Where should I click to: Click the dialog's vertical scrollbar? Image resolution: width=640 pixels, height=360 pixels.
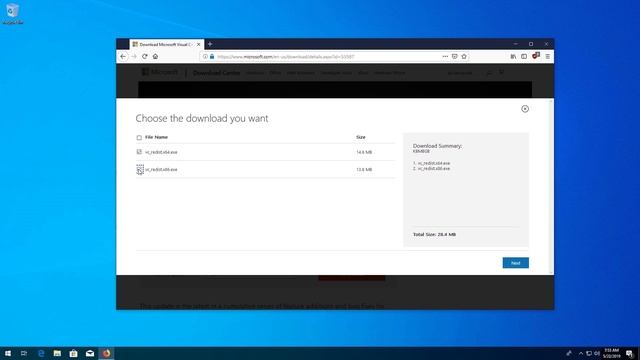pos(551,187)
